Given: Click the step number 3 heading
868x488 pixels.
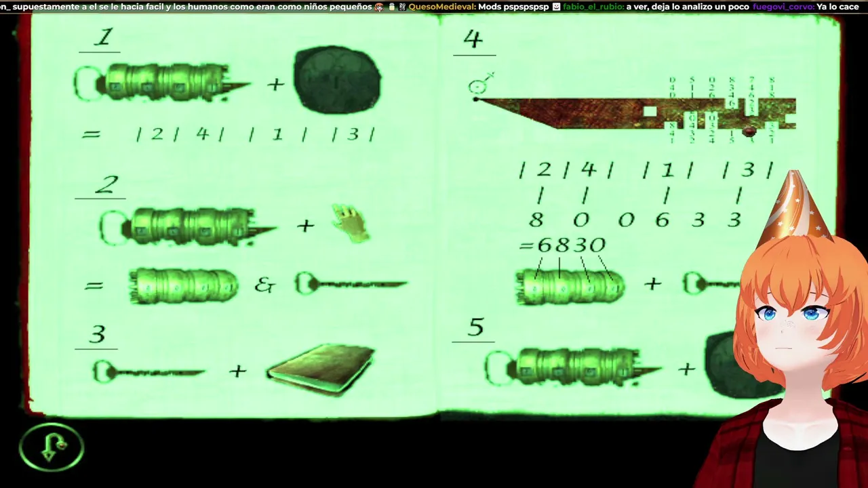Looking at the screenshot, I should 98,334.
